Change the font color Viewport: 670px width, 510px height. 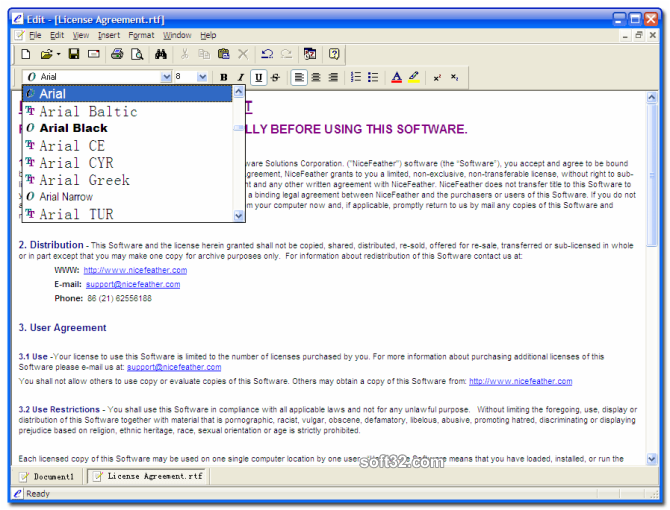pyautogui.click(x=397, y=77)
